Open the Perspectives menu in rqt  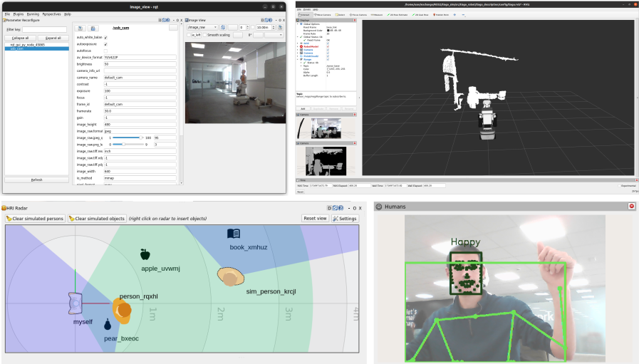pyautogui.click(x=51, y=14)
